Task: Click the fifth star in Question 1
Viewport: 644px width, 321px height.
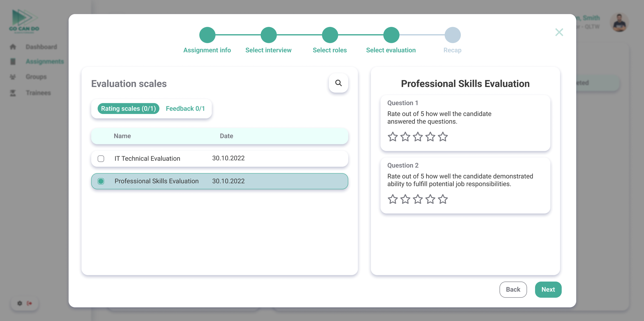Action: point(443,137)
